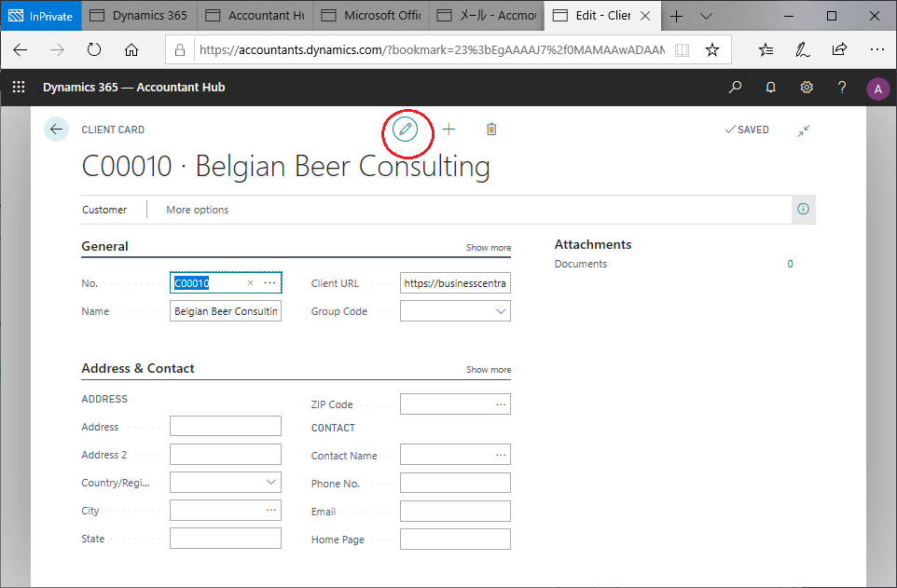This screenshot has height=588, width=897.
Task: Click the Email input field
Action: pos(455,511)
